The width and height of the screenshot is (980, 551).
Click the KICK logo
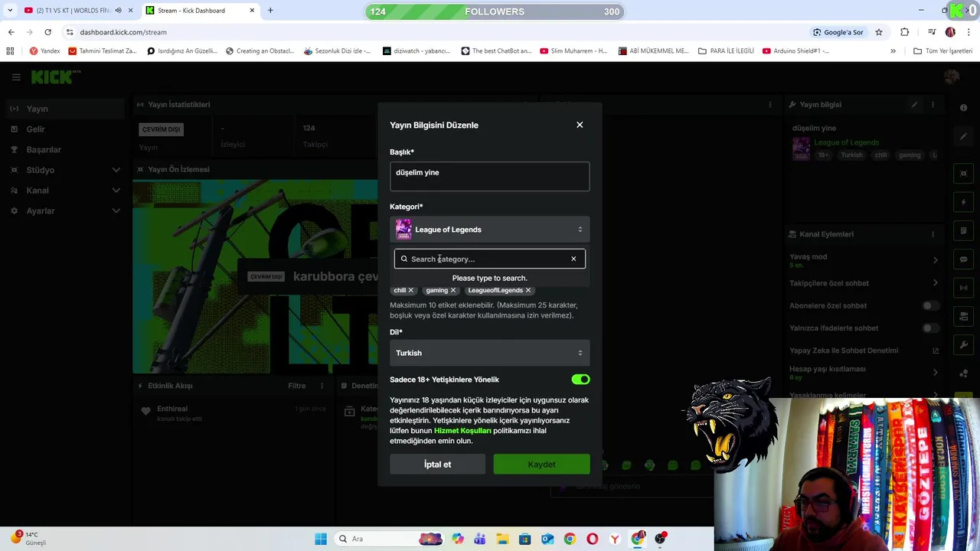(55, 77)
